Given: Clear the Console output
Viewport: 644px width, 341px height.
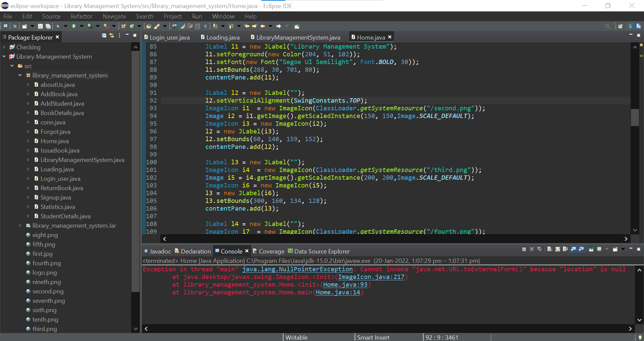Looking at the screenshot, I should pos(550,249).
